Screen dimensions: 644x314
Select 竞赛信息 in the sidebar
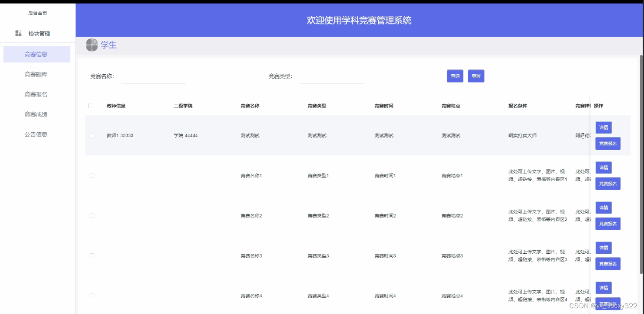tap(37, 54)
